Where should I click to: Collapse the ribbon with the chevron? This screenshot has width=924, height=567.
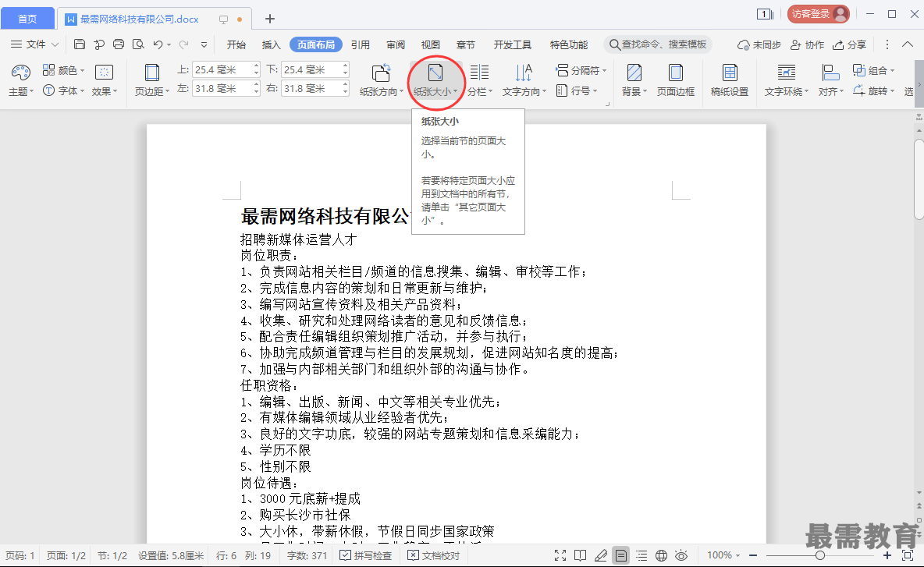pos(908,44)
